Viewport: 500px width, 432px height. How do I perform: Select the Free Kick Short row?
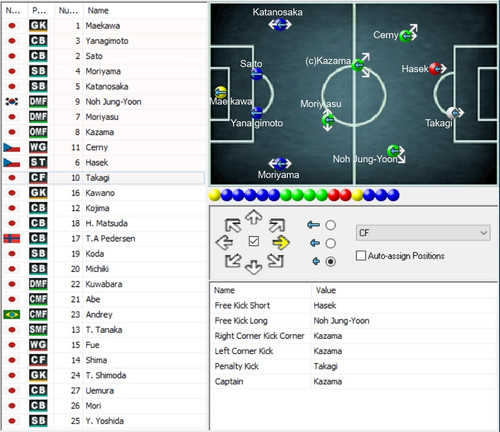pos(354,305)
